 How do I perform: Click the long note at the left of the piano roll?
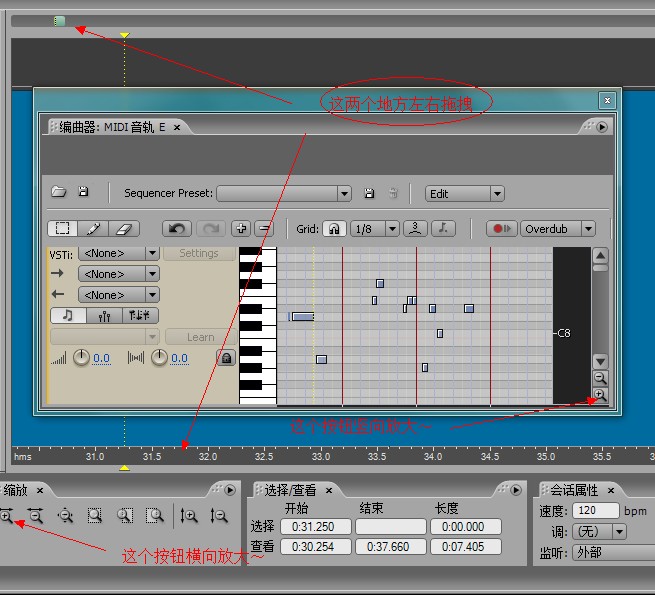[x=303, y=317]
